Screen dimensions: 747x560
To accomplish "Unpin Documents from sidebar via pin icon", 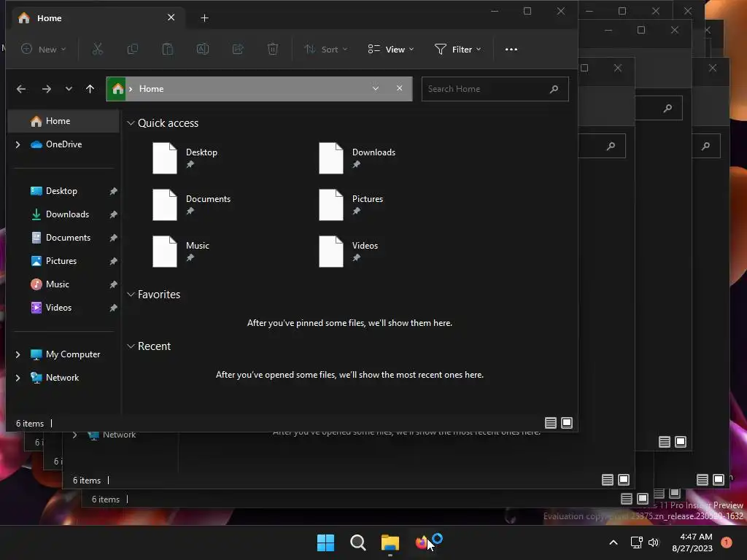I will pyautogui.click(x=113, y=238).
